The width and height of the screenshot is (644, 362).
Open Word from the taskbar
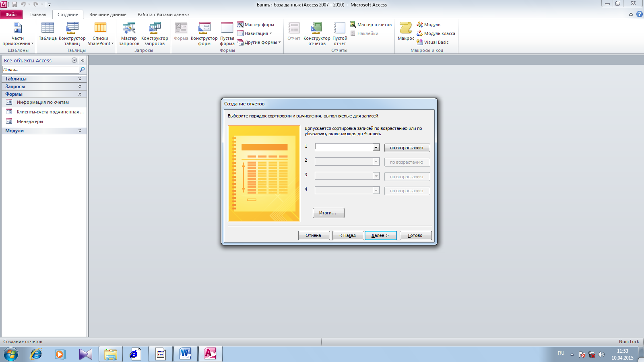coord(185,354)
